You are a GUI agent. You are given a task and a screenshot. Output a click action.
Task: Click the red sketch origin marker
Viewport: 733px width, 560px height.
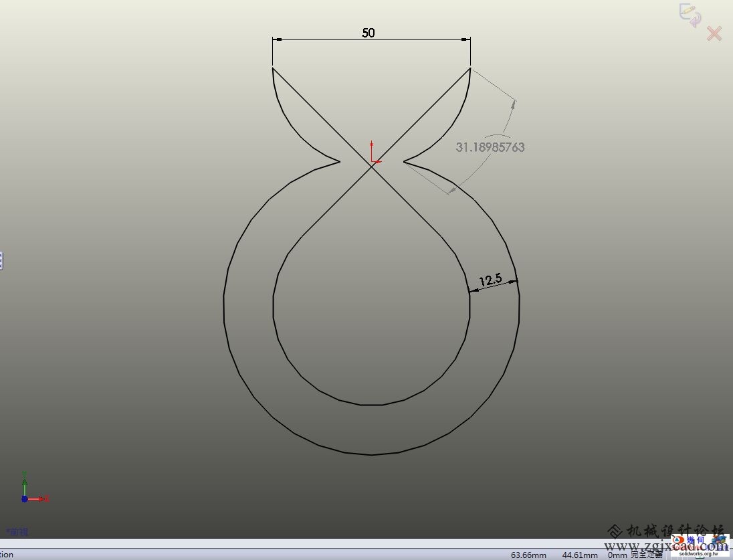[x=375, y=153]
